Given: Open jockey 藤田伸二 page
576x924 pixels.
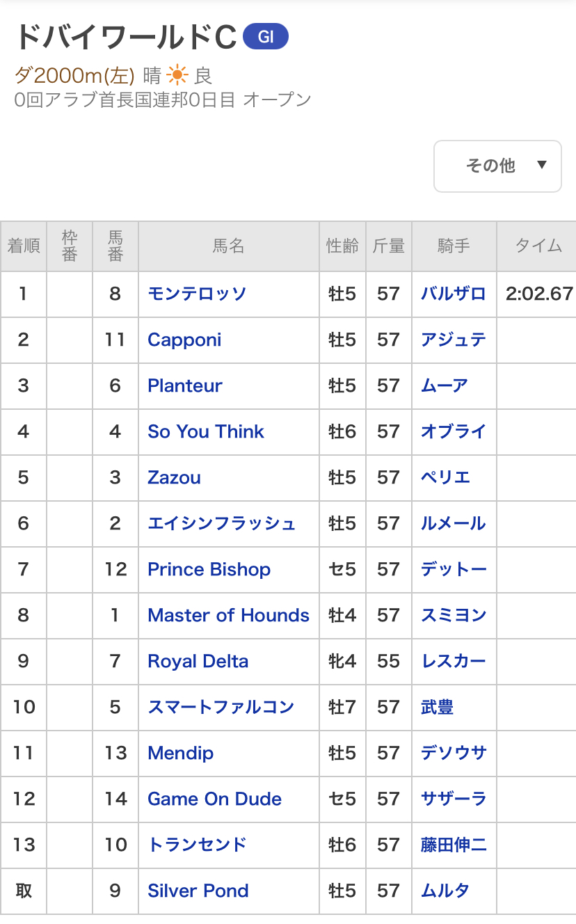Looking at the screenshot, I should [454, 845].
